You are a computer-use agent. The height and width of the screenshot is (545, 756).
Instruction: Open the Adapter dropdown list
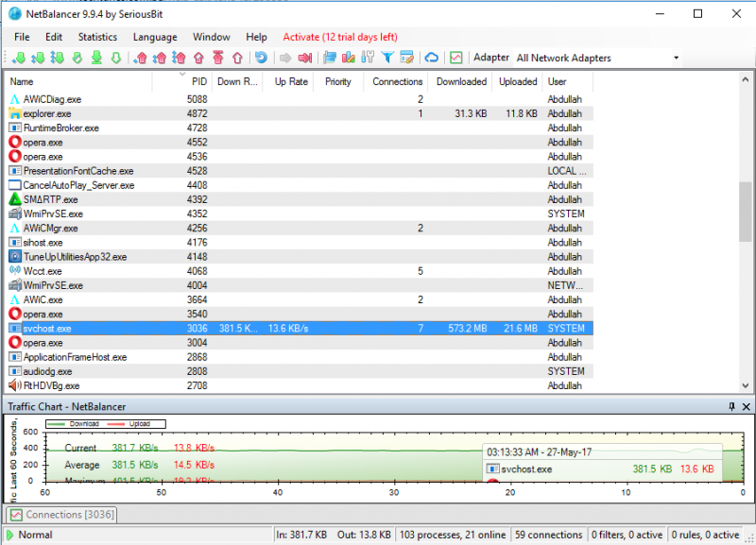[x=676, y=59]
